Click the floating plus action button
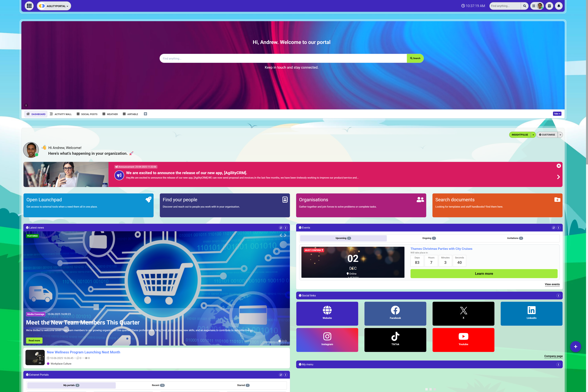The height and width of the screenshot is (392, 588). pos(575,347)
